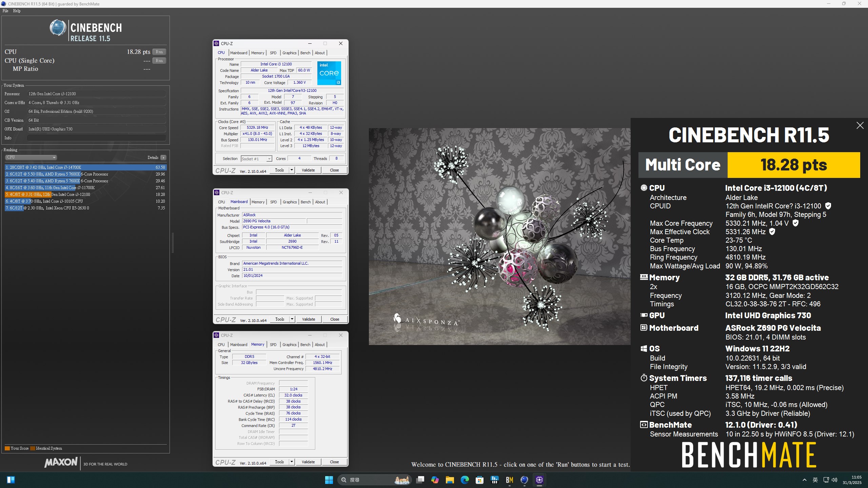The height and width of the screenshot is (488, 868).
Task: Click the Max Effective Clock verified shield icon
Action: [772, 232]
